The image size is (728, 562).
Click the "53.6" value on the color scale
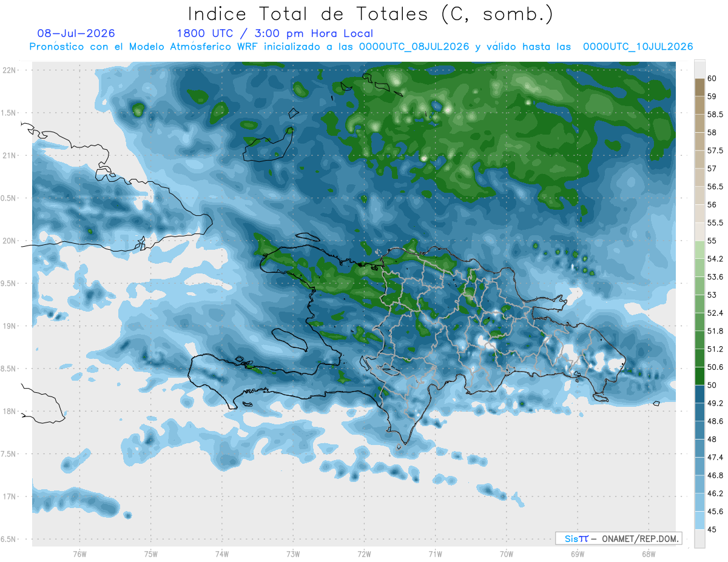[x=715, y=277]
